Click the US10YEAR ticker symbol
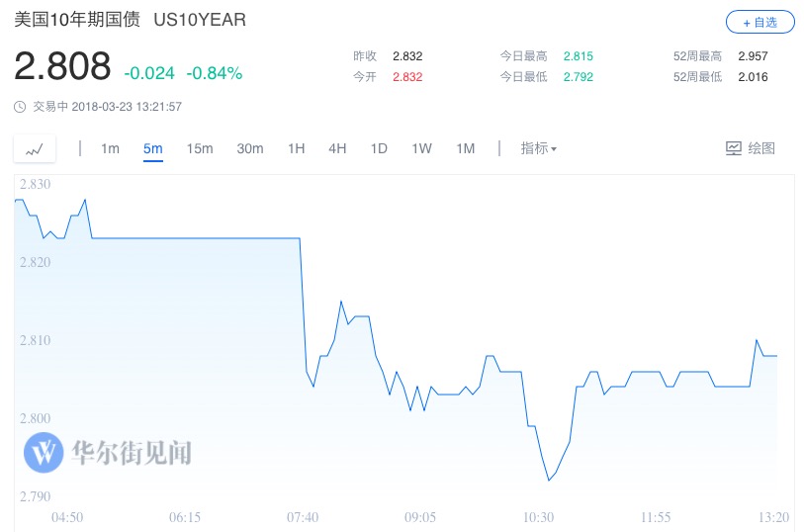Image resolution: width=804 pixels, height=532 pixels. (x=200, y=20)
